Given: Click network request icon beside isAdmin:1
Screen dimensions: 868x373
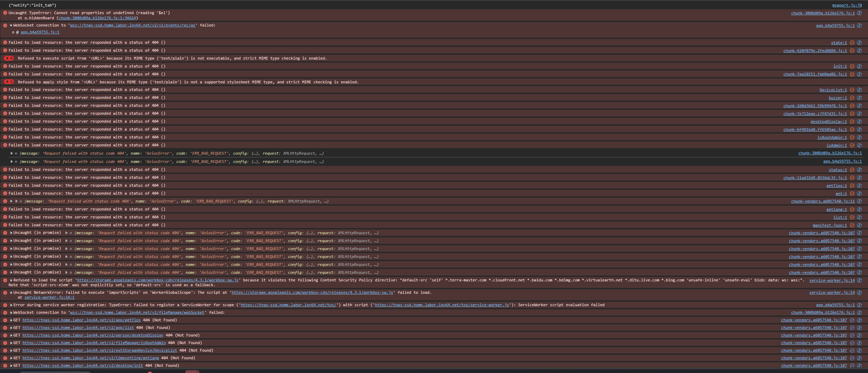Looking at the screenshot, I should point(852,145).
